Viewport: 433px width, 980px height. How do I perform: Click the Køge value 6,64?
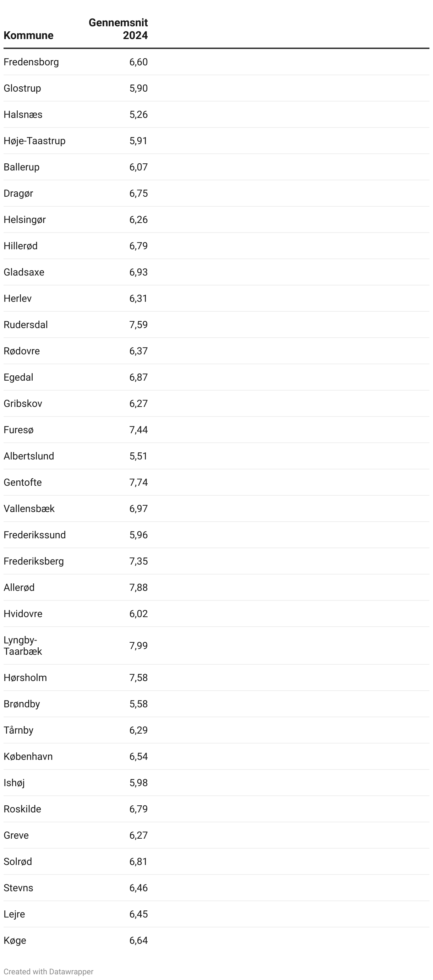click(x=138, y=940)
